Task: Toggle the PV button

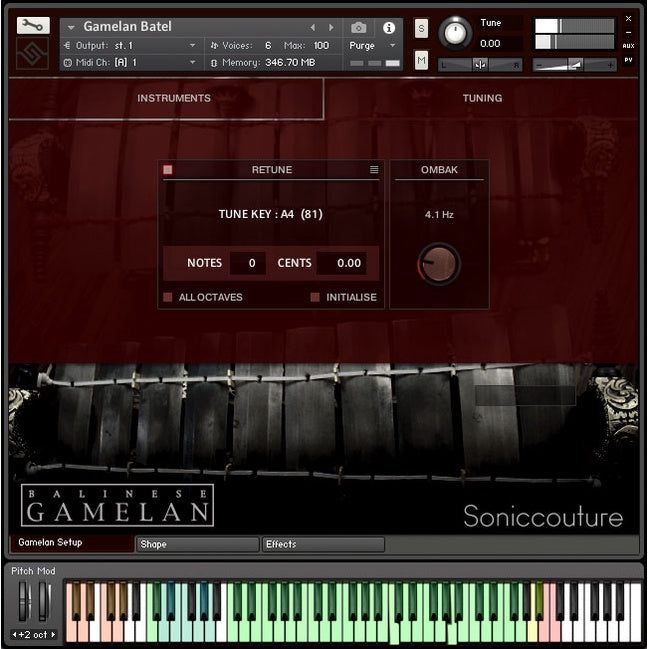Action: 628,60
